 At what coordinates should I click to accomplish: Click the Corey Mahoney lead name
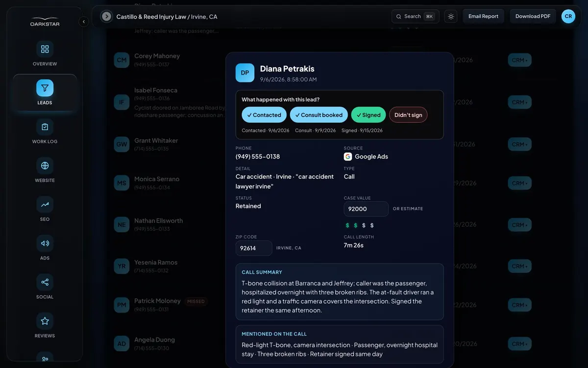tap(157, 56)
